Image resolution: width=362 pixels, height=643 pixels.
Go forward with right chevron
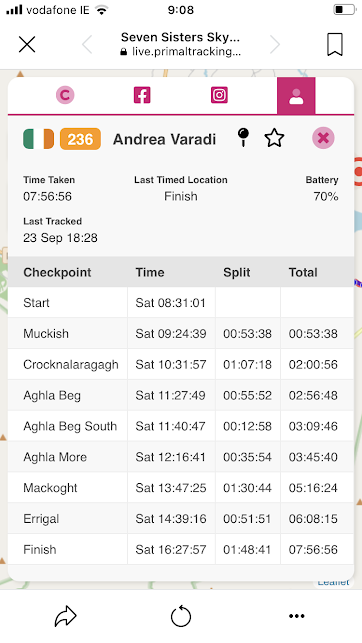coord(275,45)
